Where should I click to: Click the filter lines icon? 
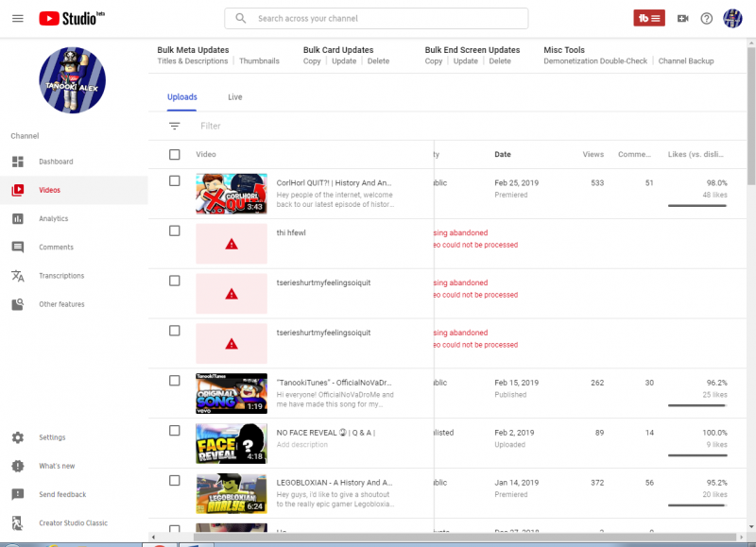[x=174, y=126]
